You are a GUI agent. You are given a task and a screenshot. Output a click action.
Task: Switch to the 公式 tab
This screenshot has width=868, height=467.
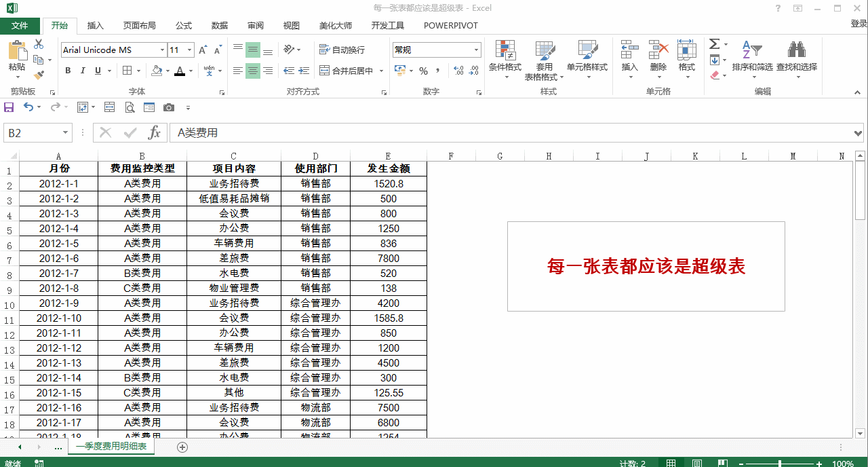(x=184, y=26)
